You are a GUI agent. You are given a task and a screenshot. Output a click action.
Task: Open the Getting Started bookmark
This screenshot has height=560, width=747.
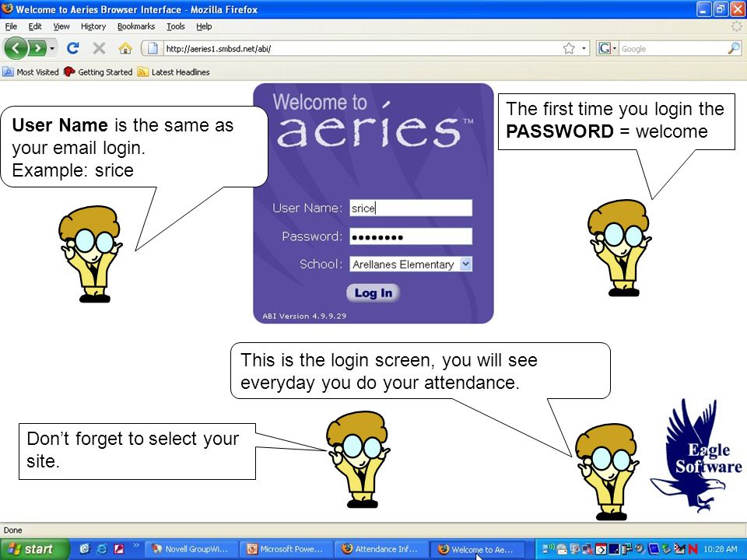point(98,72)
